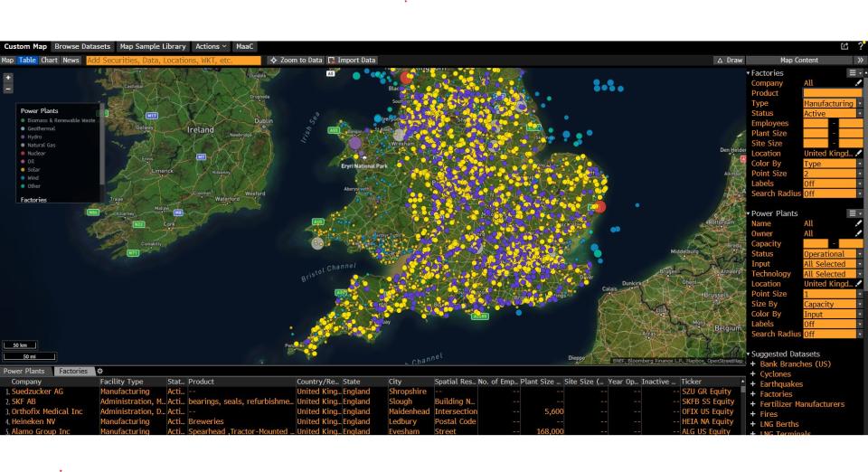The height and width of the screenshot is (472, 868).
Task: Switch to News view
Action: click(x=71, y=61)
